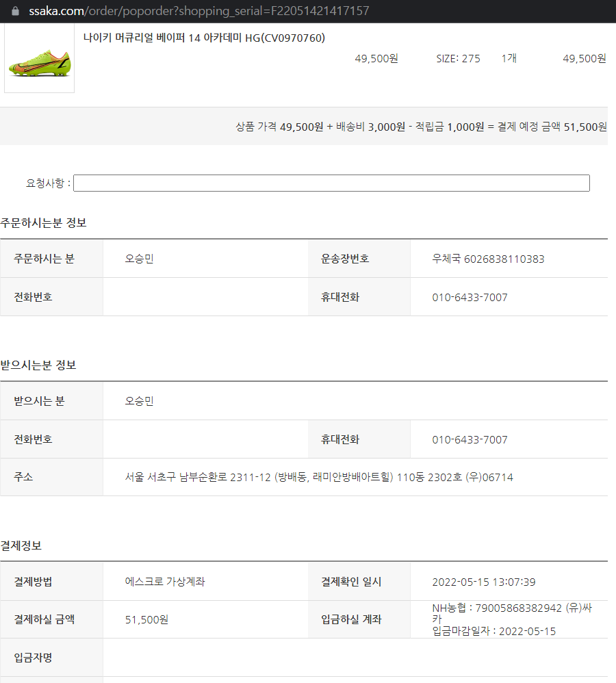The width and height of the screenshot is (616, 683).
Task: Click payment confirmation time 2022-05-15 13:07:39
Action: pyautogui.click(x=484, y=582)
